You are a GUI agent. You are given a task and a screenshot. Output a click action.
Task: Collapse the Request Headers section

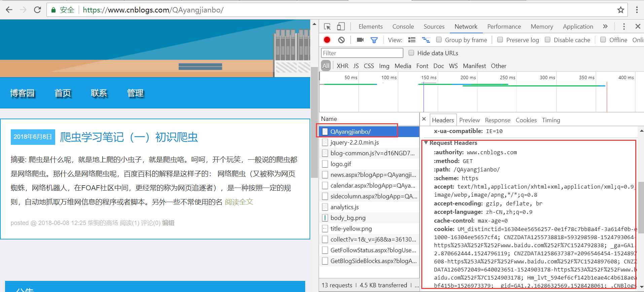[x=426, y=143]
